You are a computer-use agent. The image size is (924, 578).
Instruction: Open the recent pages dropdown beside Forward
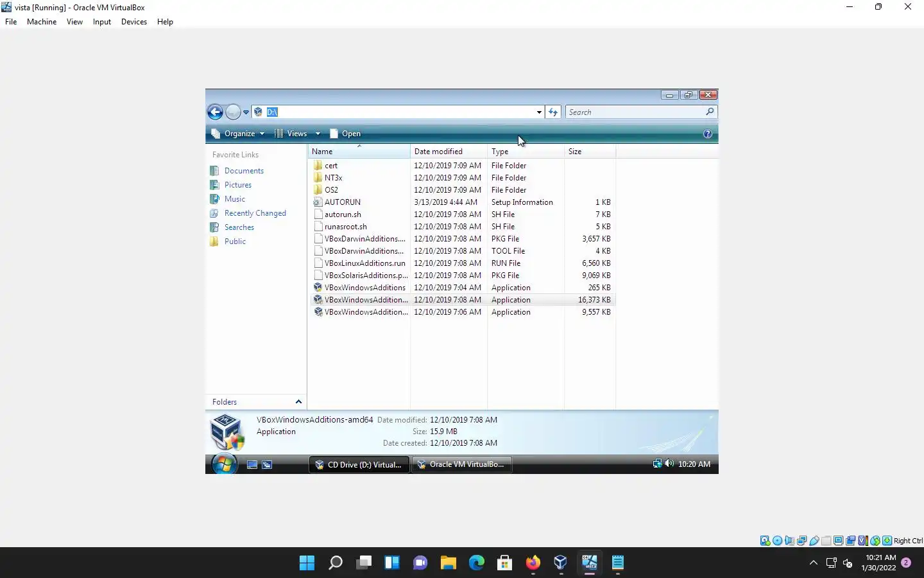coord(246,112)
